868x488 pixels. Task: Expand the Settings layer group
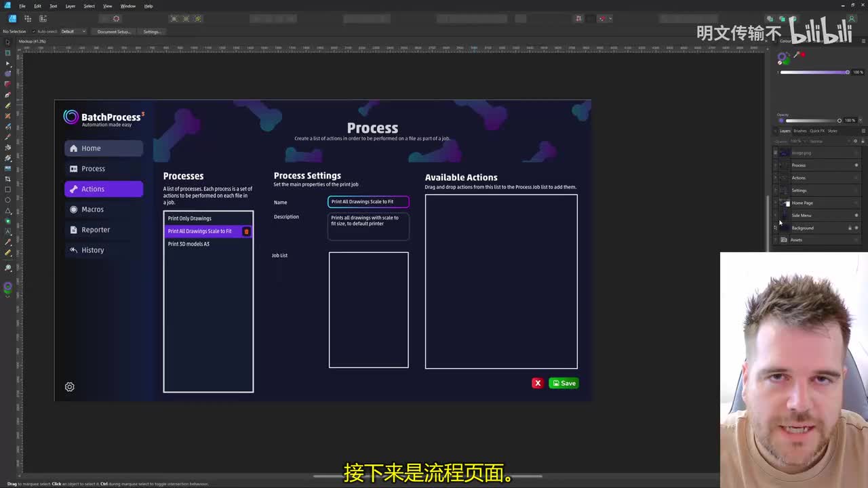coord(775,190)
